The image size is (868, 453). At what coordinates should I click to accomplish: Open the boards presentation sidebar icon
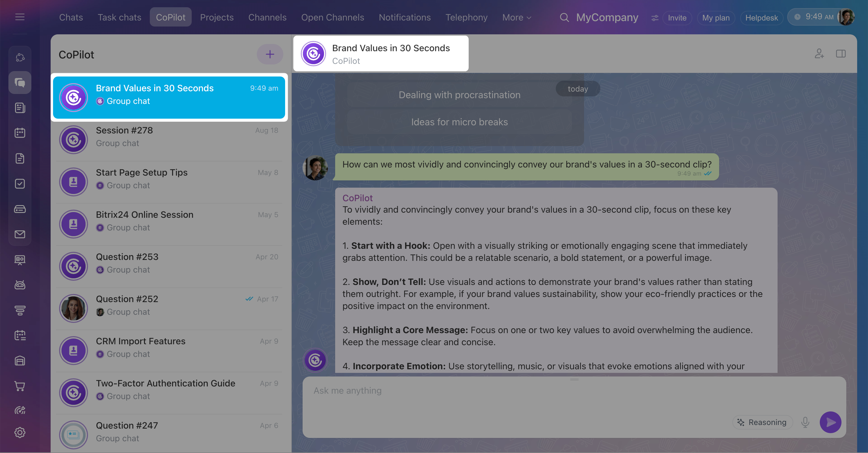point(20,260)
